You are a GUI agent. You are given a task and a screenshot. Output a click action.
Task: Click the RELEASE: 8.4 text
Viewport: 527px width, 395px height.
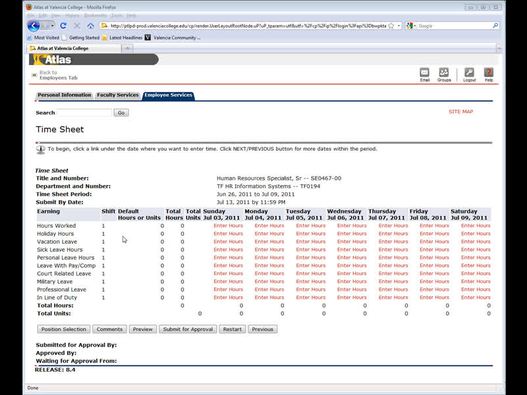(55, 370)
